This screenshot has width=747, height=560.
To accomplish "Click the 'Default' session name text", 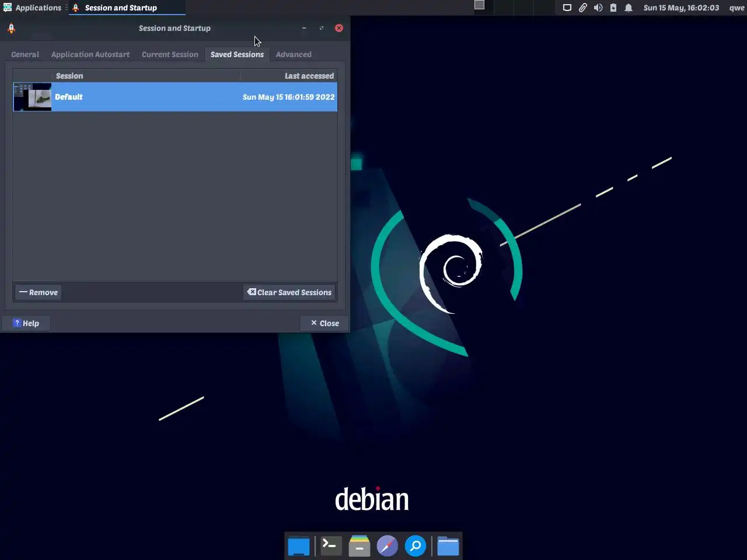I will [x=69, y=97].
